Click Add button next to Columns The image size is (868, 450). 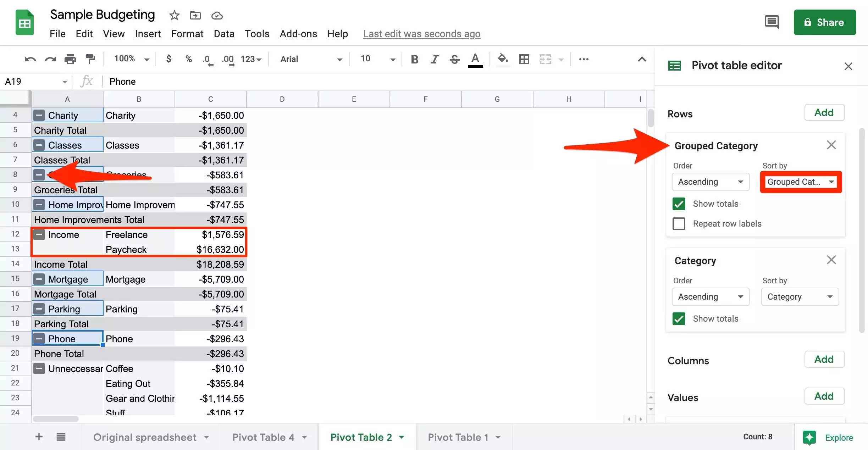click(824, 360)
